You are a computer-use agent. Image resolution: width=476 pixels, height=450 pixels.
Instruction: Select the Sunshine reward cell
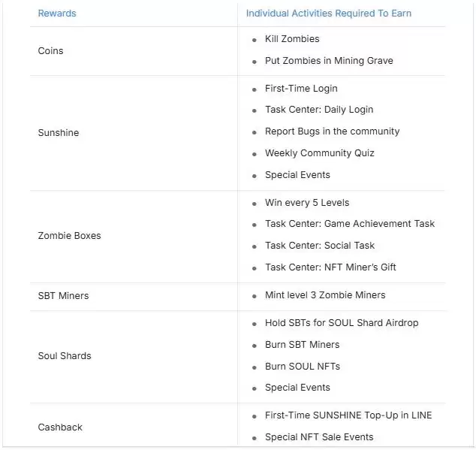point(58,133)
